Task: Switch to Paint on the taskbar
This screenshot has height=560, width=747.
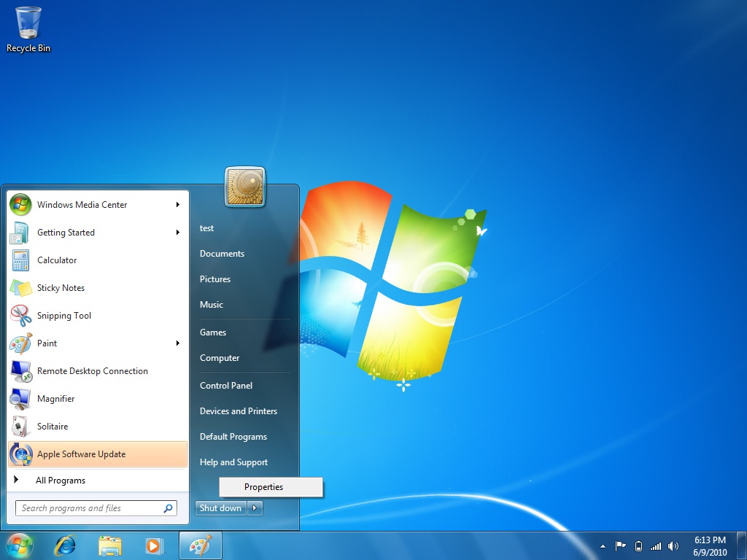Action: [201, 545]
